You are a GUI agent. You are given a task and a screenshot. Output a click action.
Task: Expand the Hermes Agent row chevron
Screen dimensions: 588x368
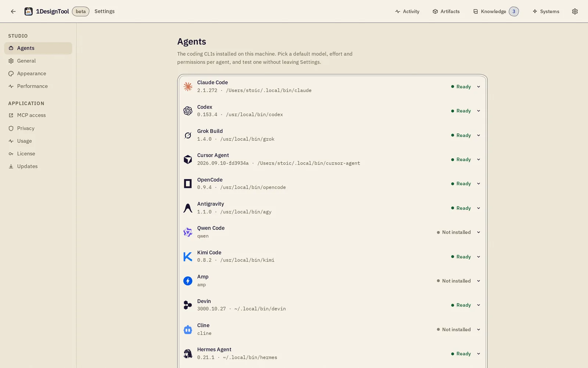pos(478,354)
